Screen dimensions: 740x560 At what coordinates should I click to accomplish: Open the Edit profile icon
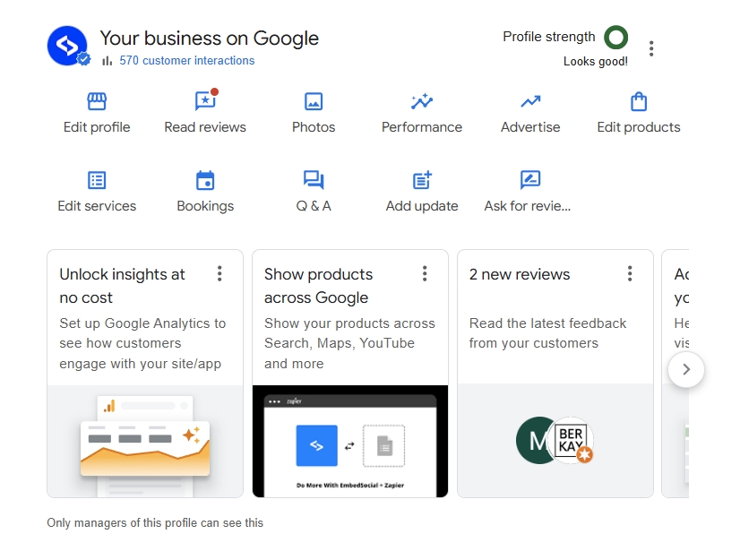coord(96,102)
